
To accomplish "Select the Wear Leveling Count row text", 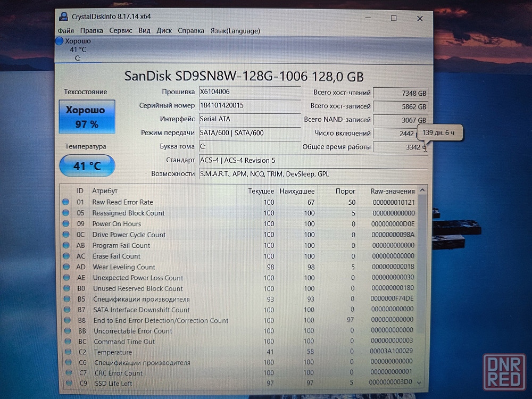I will tap(124, 267).
